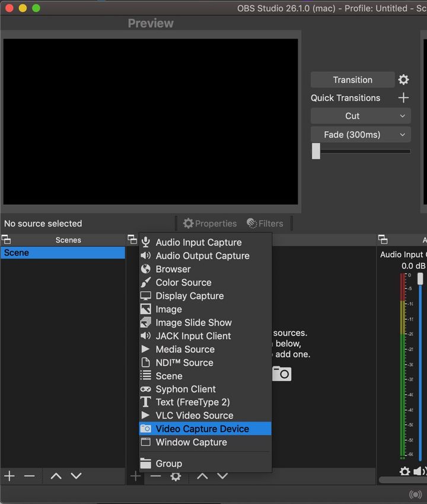Image resolution: width=427 pixels, height=504 pixels.
Task: Pick Color Source from the list
Action: (x=205, y=282)
